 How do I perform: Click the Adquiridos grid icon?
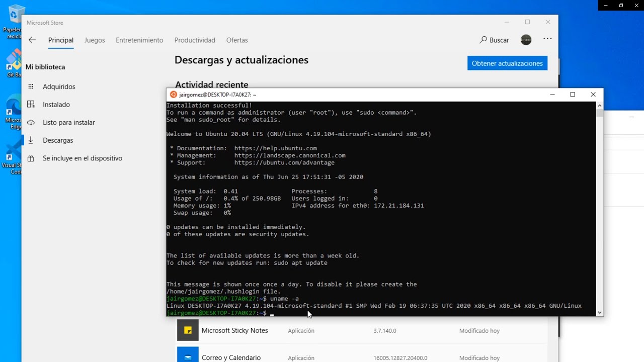[x=31, y=86]
